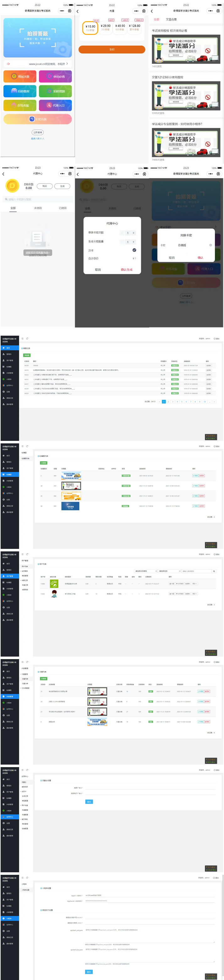Increase 单张卡密次数 with the plus stepper

pyautogui.click(x=133, y=233)
